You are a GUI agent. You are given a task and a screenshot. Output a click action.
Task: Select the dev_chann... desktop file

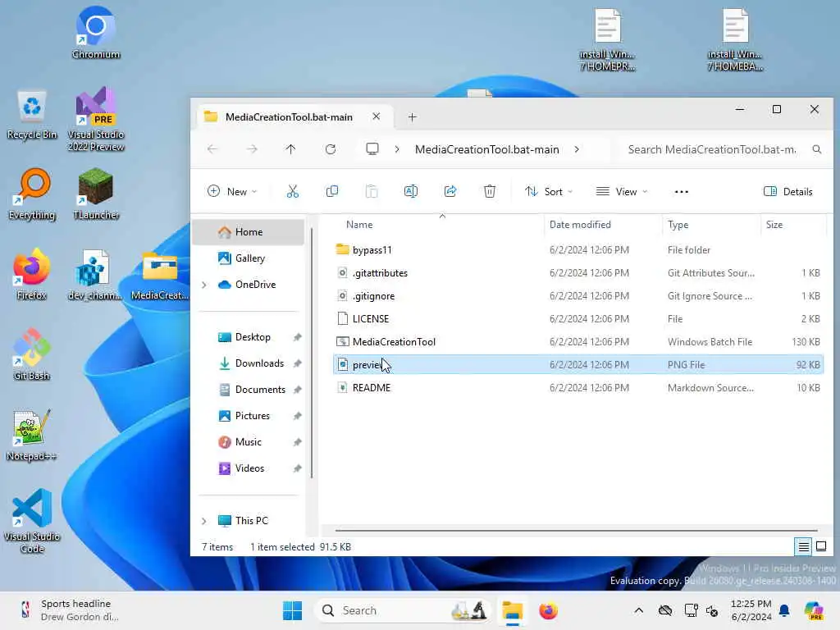click(95, 274)
